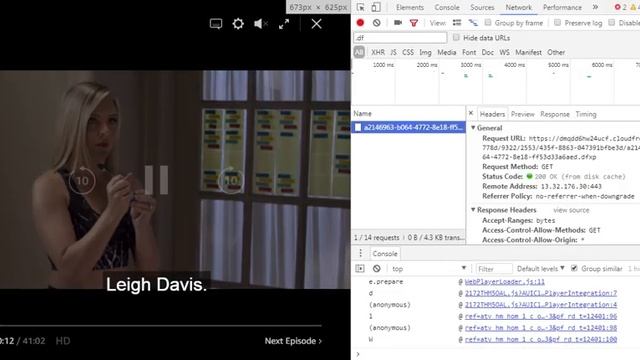Open the Headers detail tab
The height and width of the screenshot is (360, 640).
pos(492,114)
